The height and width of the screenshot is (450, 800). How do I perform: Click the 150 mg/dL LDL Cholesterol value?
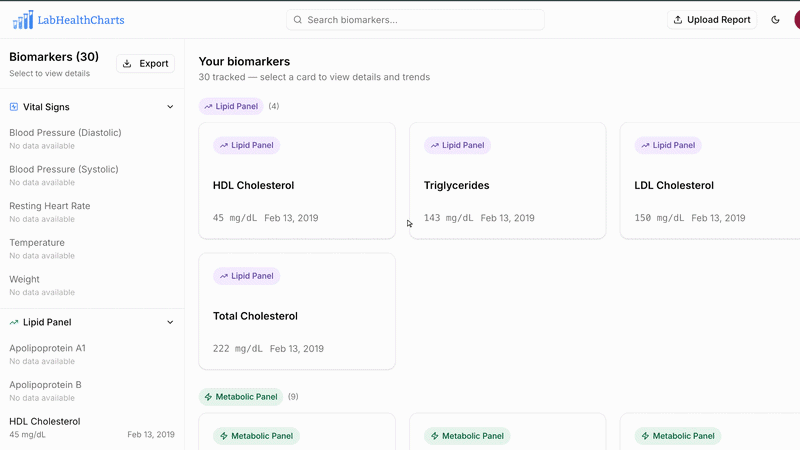(x=659, y=218)
